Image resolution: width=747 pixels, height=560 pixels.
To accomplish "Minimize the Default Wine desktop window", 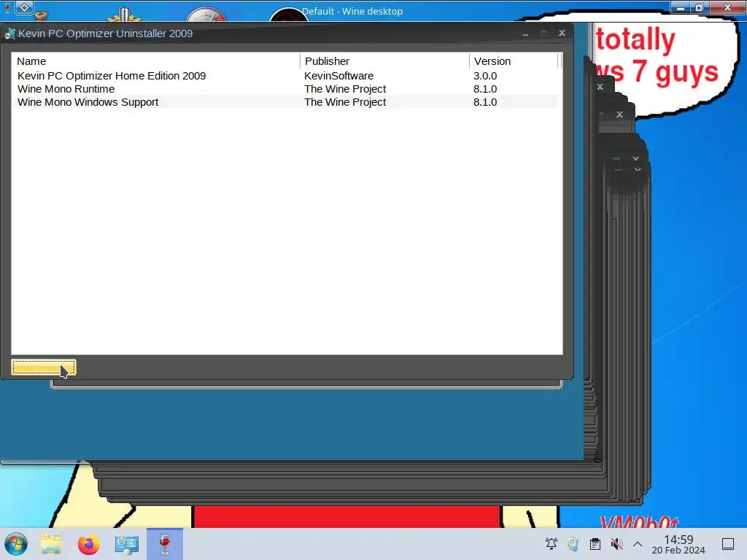I will click(681, 7).
